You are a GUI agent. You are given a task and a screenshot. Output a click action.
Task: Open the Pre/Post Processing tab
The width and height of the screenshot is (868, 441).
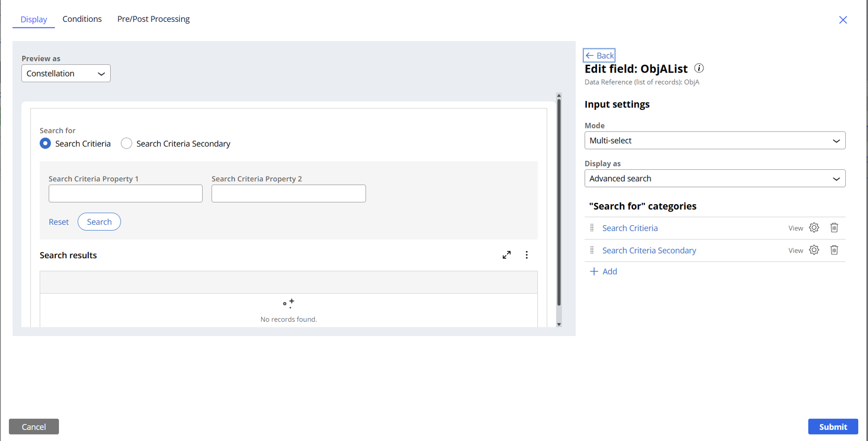[153, 19]
